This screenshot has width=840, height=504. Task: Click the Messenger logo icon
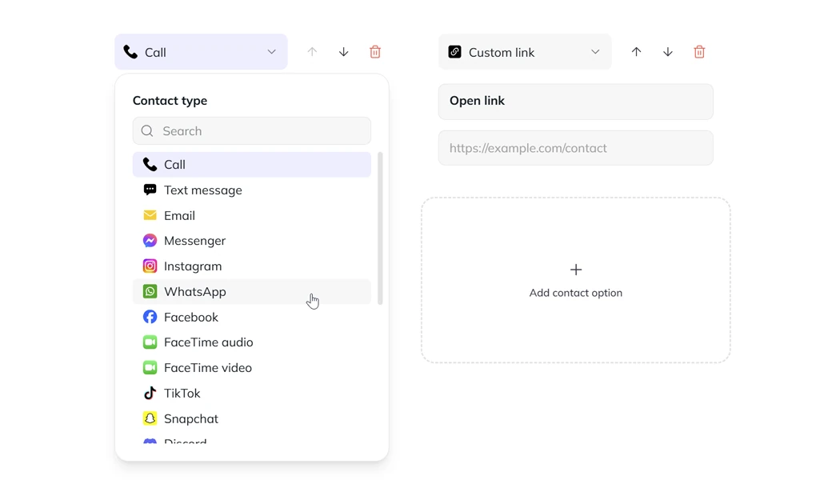pyautogui.click(x=150, y=241)
